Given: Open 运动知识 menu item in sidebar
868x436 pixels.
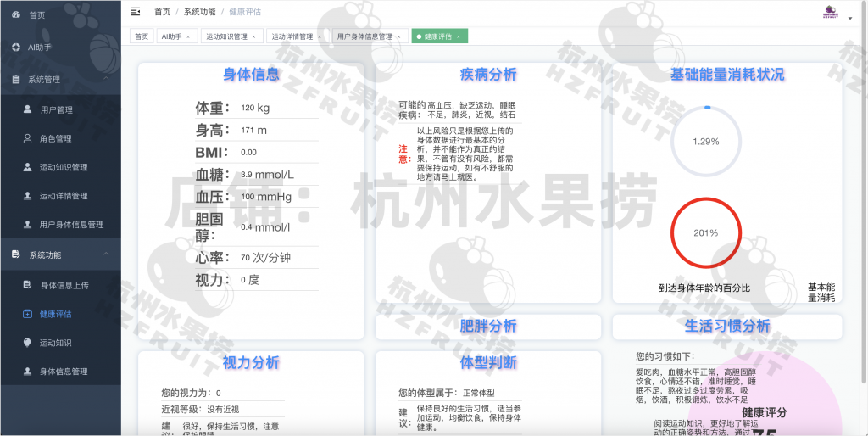Looking at the screenshot, I should (x=60, y=343).
